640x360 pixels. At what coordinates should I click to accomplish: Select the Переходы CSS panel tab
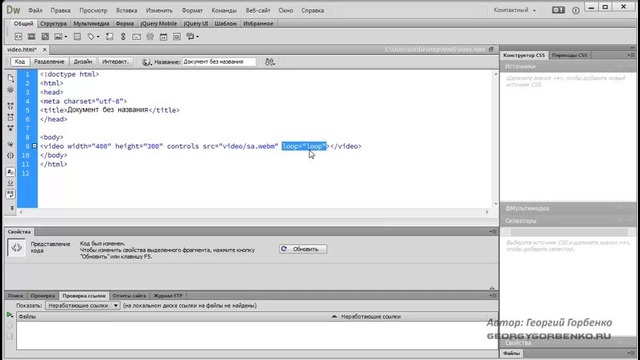pyautogui.click(x=569, y=55)
